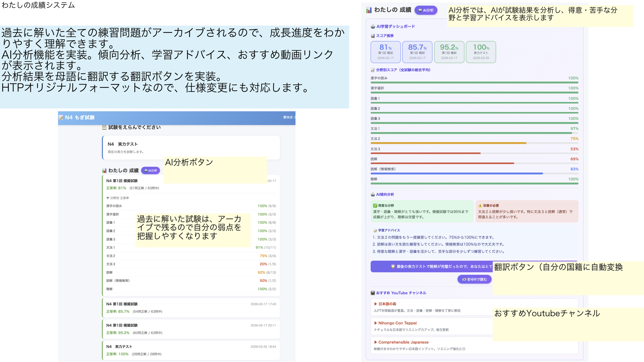Open the 100% 実力テスト score card

tap(481, 52)
